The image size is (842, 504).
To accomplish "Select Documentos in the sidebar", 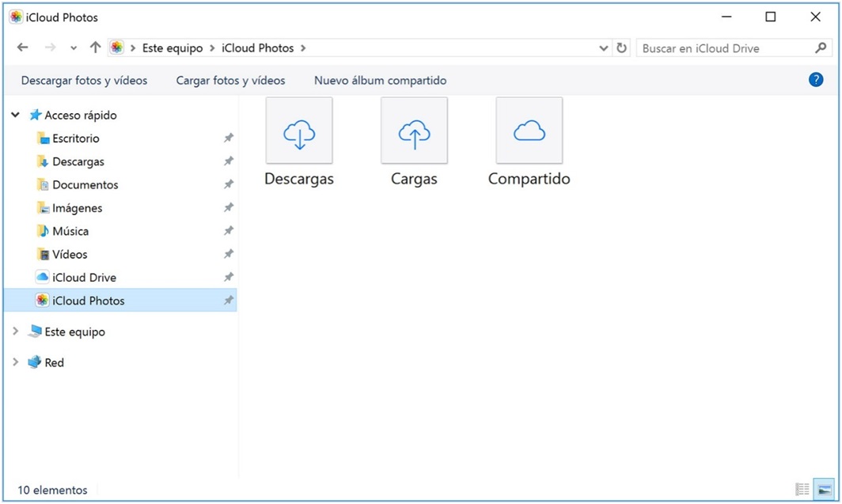I will point(85,184).
